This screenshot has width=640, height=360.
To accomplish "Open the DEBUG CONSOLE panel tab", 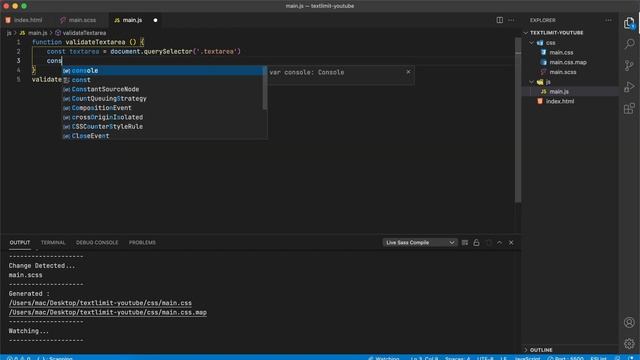I will pyautogui.click(x=97, y=242).
